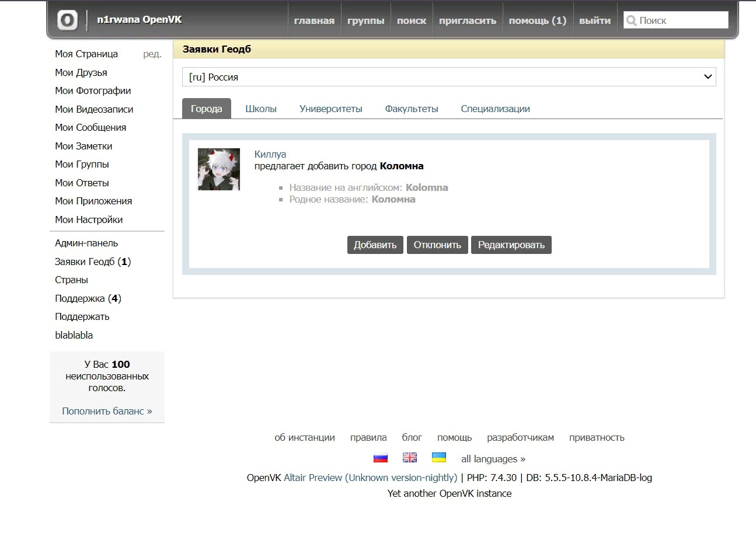This screenshot has height=533, width=756.
Task: Open Киллуа's profile link
Action: (x=270, y=155)
